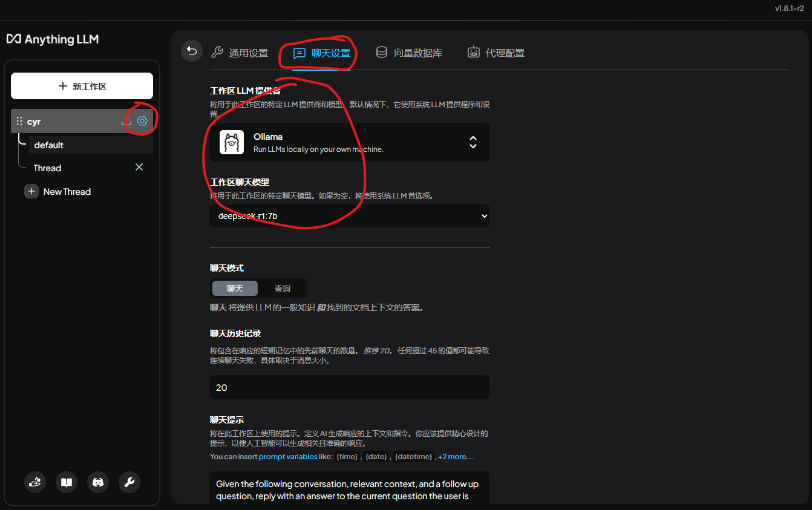Open the upload documents icon for cyr

pos(126,121)
